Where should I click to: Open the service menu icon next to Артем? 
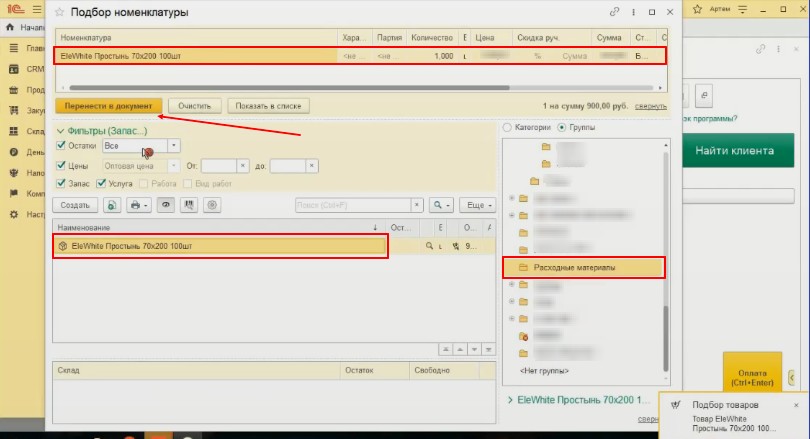743,9
